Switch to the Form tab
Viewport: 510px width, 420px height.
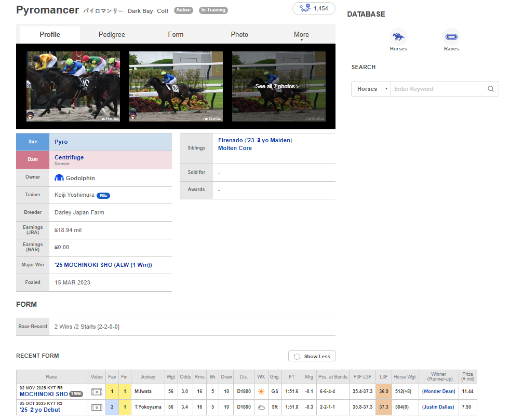tap(176, 34)
